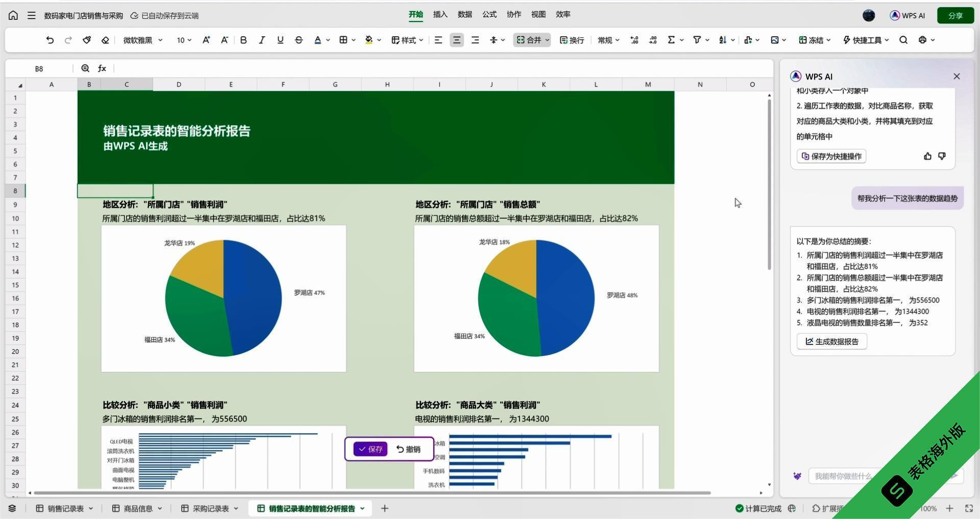The width and height of the screenshot is (980, 519).
Task: Open the fill color bucket swatch
Action: (x=369, y=40)
